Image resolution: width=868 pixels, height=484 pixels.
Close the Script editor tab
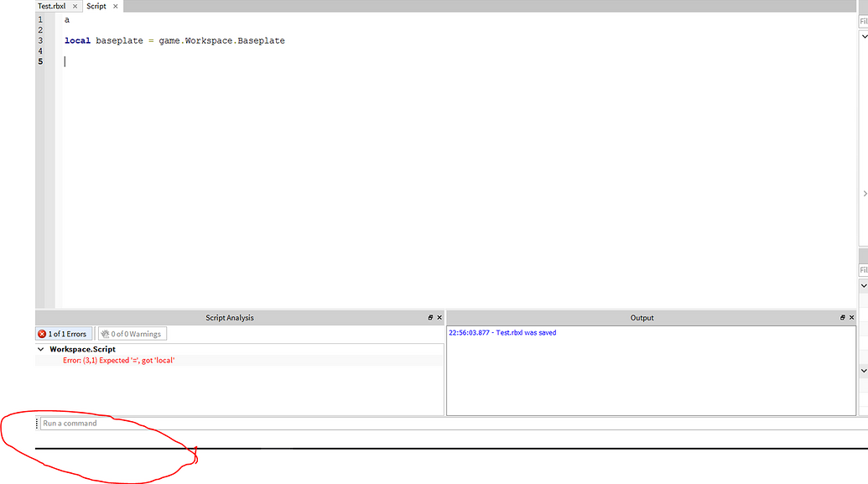pos(116,6)
